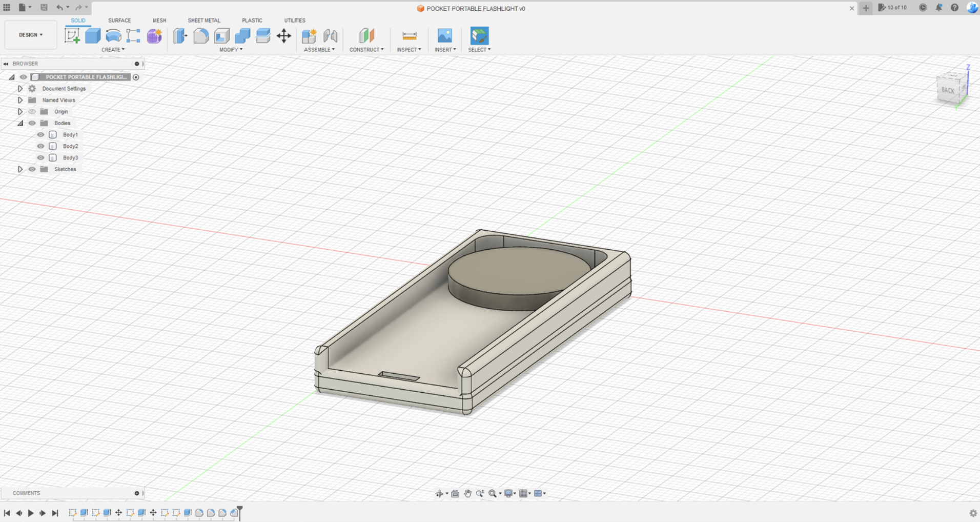Viewport: 980px width, 522px height.
Task: Select the Fillet tool
Action: tap(201, 36)
